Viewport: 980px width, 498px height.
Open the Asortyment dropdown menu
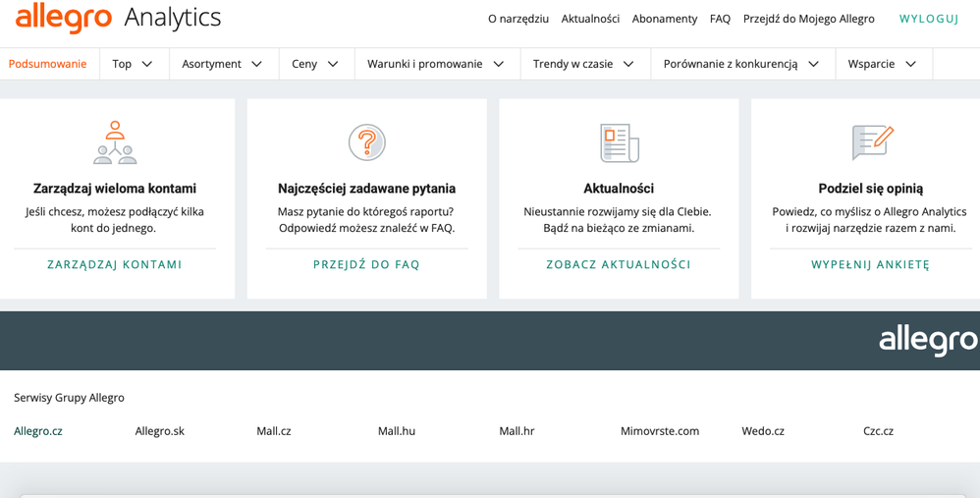223,64
